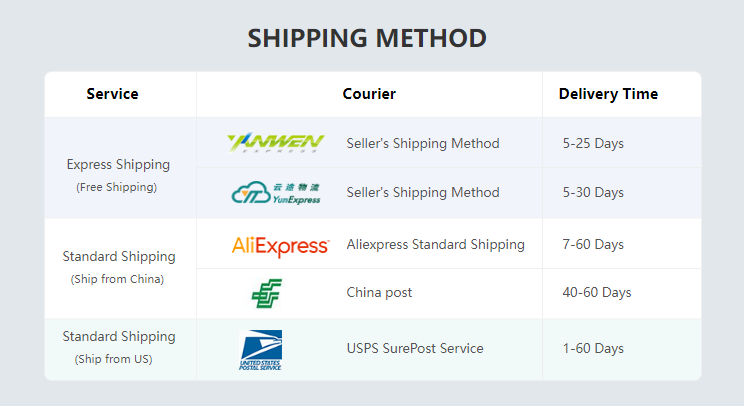
Task: Click USPS SurePost Service text
Action: coord(415,349)
